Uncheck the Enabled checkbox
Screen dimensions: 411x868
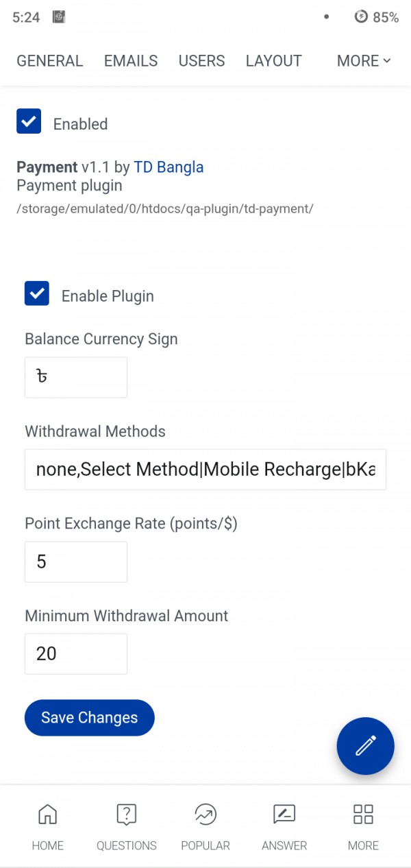point(29,121)
